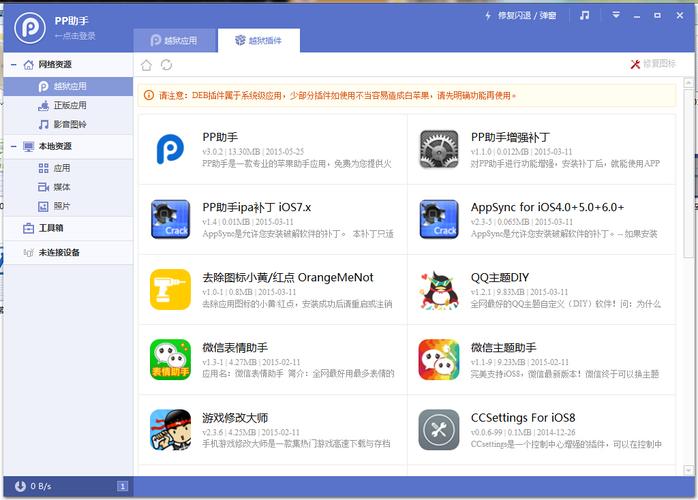698x500 pixels.
Task: Open 游戏修改大师 title
Action: 235,418
